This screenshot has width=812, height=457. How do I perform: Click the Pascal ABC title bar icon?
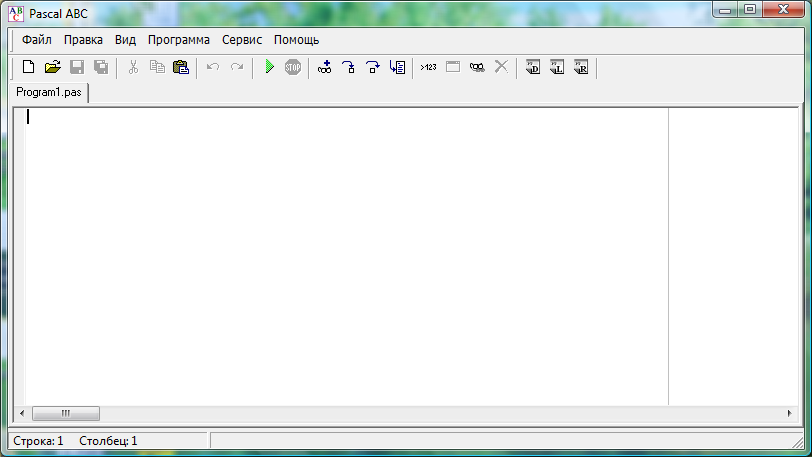point(16,13)
